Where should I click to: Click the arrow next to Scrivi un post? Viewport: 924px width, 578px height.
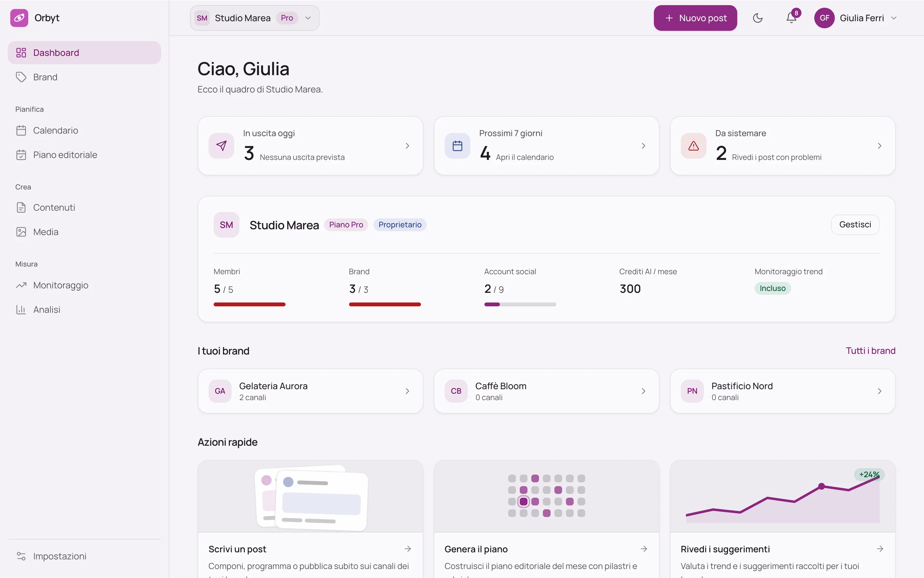tap(408, 549)
